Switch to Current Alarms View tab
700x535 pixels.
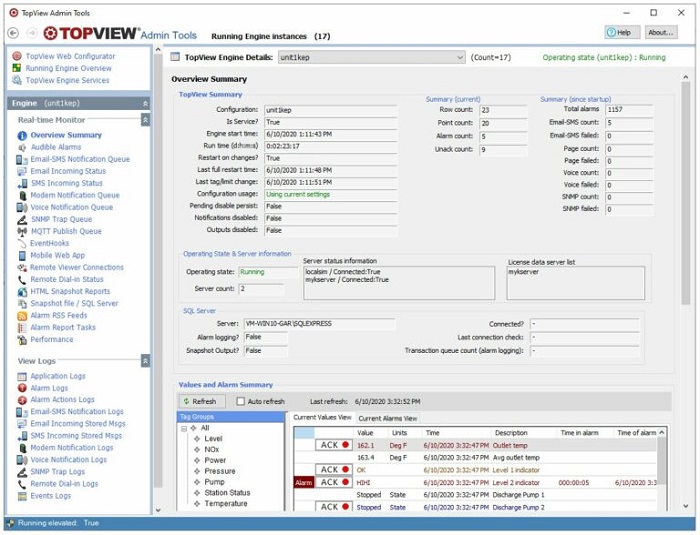point(388,418)
